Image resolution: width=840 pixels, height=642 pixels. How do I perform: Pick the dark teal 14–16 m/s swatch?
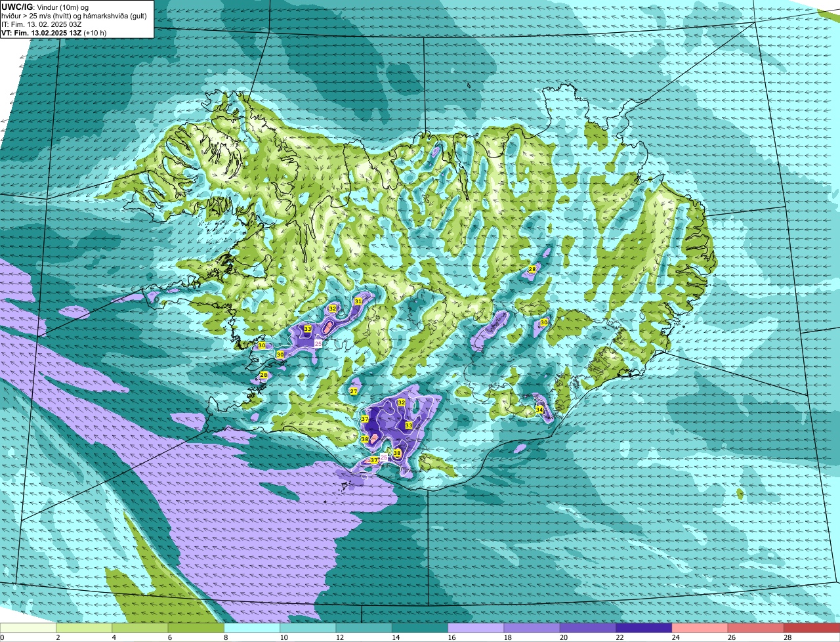pyautogui.click(x=420, y=628)
